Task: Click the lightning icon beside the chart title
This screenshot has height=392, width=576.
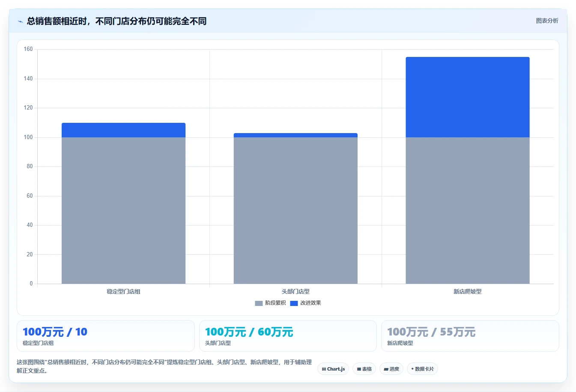Action: (x=20, y=21)
